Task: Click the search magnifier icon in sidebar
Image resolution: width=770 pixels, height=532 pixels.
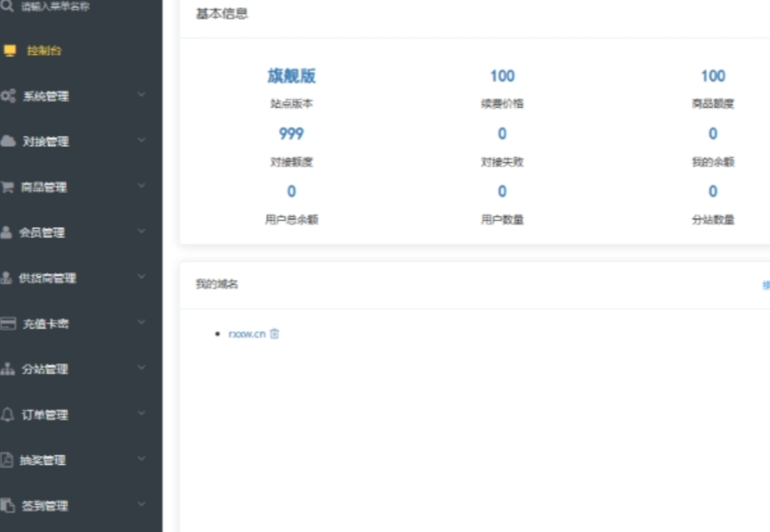Action: [7, 5]
